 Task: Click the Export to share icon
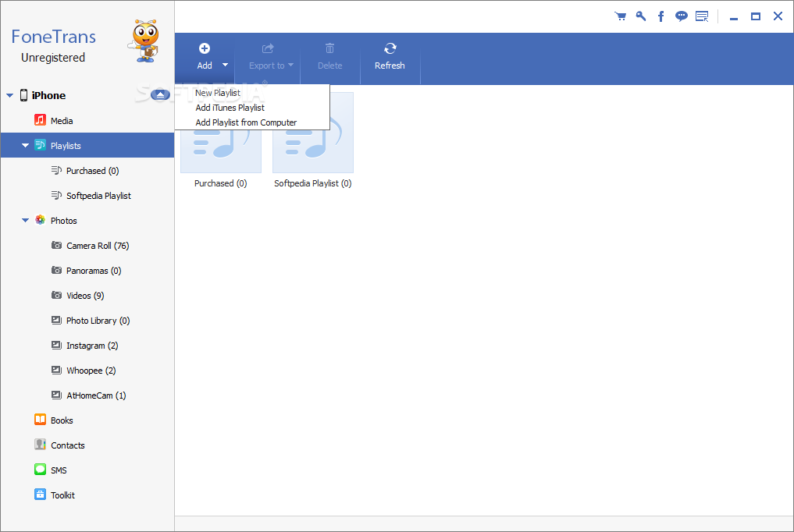coord(268,48)
